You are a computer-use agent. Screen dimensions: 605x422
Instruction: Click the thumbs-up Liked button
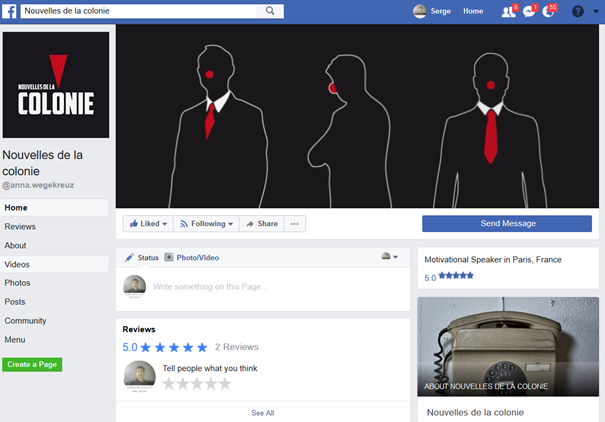click(x=148, y=224)
